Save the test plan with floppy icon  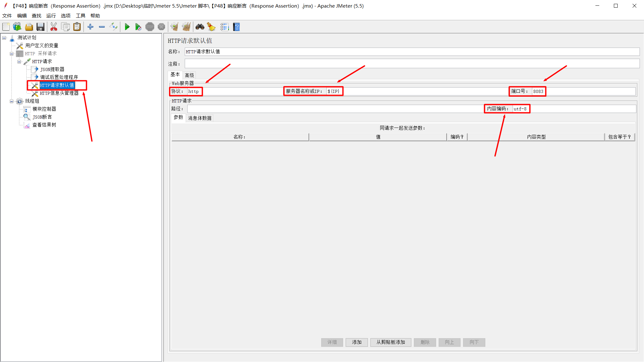tap(40, 27)
